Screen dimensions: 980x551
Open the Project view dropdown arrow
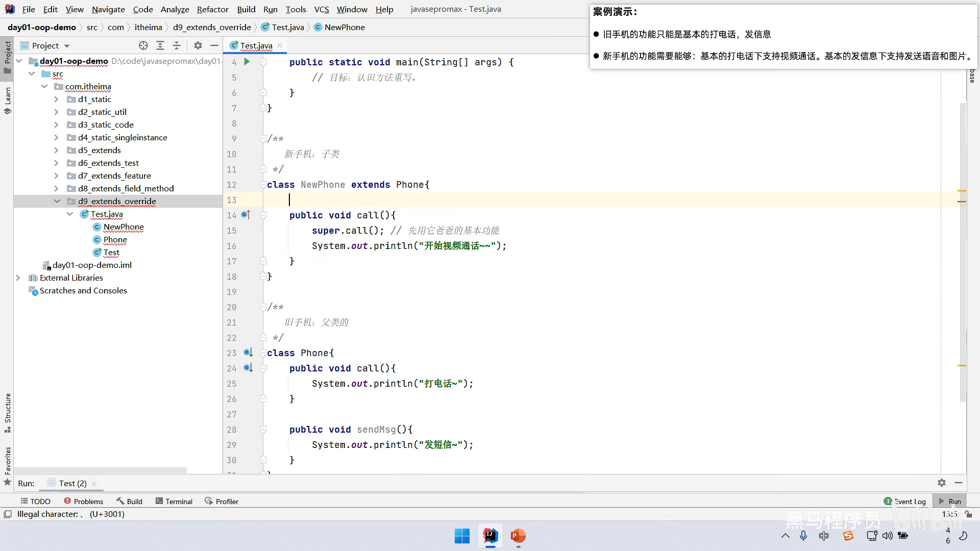[x=67, y=46]
